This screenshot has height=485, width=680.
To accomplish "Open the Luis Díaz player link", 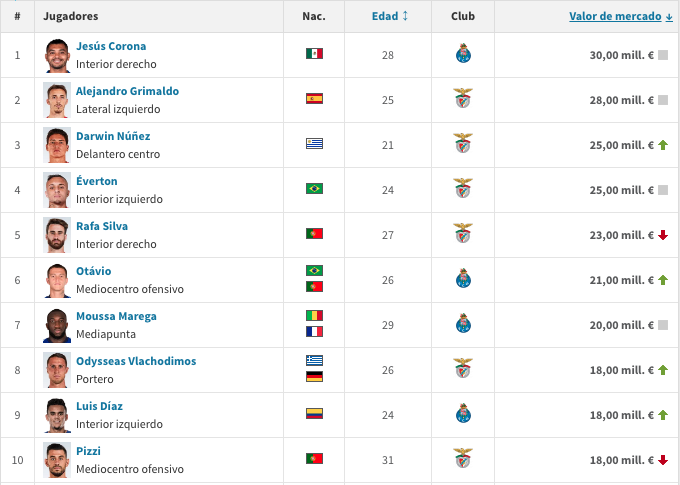I will (99, 406).
